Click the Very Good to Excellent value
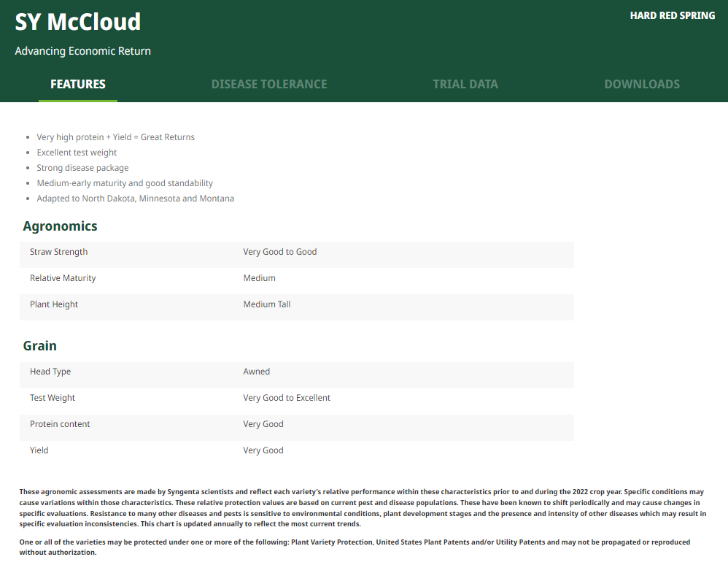This screenshot has height=565, width=728. tap(287, 398)
